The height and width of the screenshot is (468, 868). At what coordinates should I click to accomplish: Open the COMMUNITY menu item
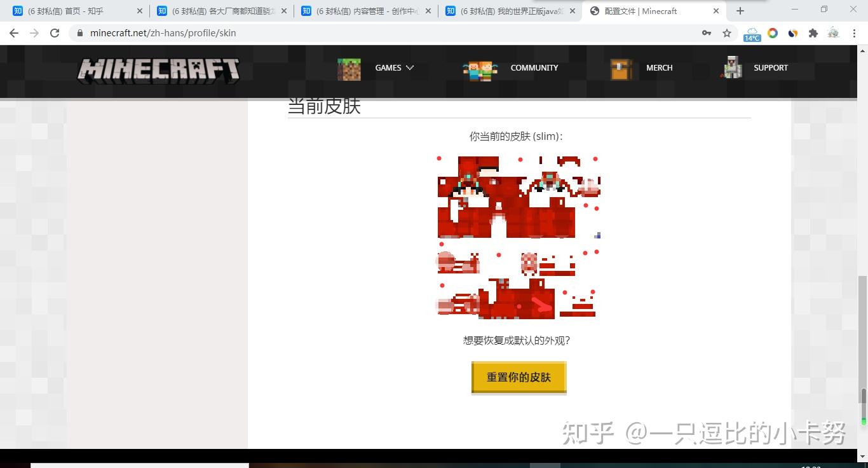point(534,68)
